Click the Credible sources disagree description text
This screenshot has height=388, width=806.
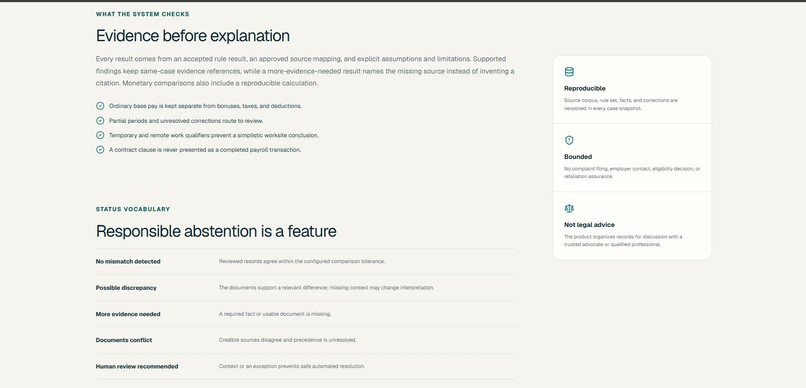[x=287, y=340]
